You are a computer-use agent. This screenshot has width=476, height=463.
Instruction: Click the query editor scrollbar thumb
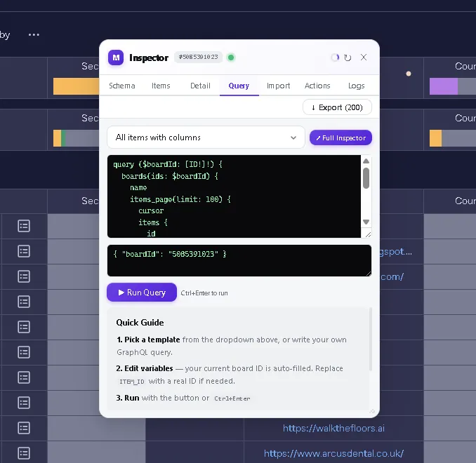pyautogui.click(x=366, y=178)
